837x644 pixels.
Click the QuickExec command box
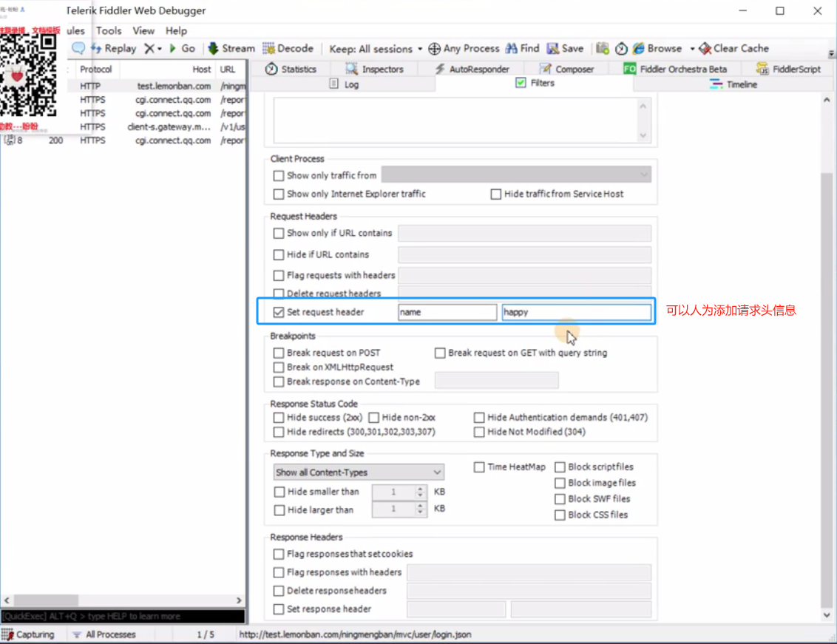point(123,616)
